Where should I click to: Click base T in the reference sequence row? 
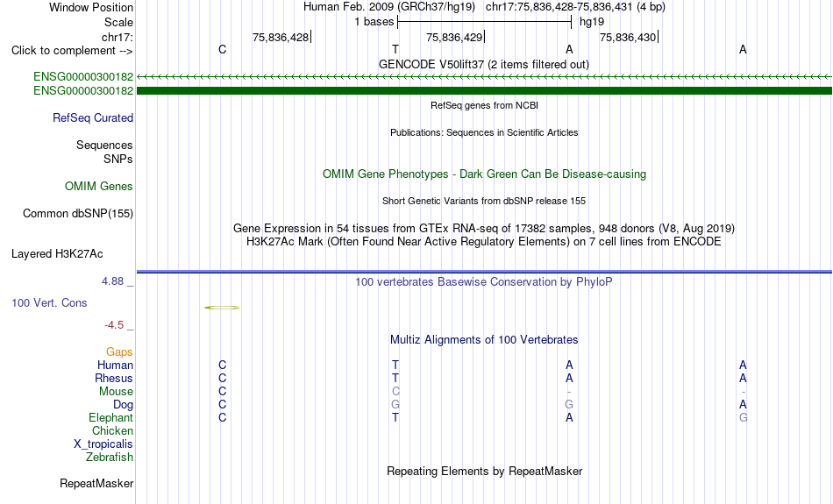coord(395,49)
